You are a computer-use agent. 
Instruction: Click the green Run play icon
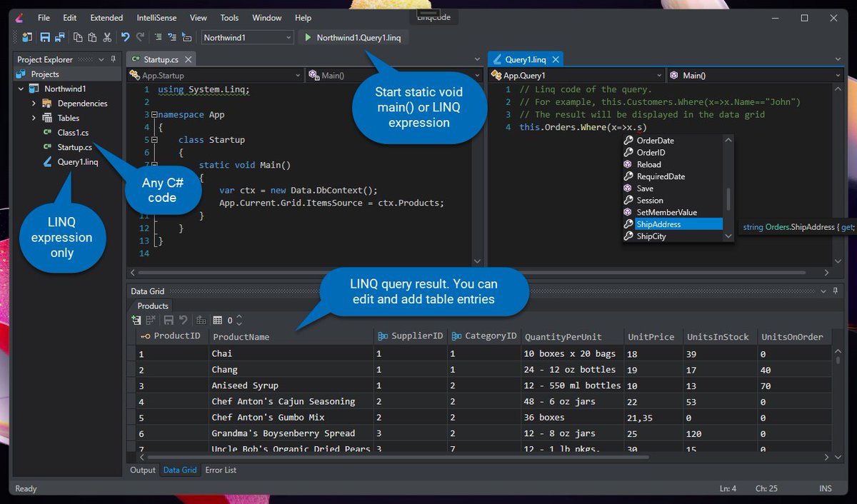pyautogui.click(x=308, y=37)
